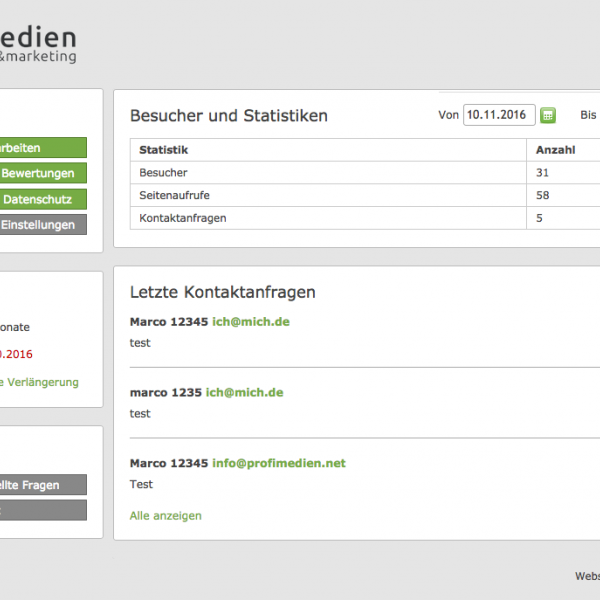Click the 'Alle anzeigen' link
The height and width of the screenshot is (600, 600).
(165, 516)
